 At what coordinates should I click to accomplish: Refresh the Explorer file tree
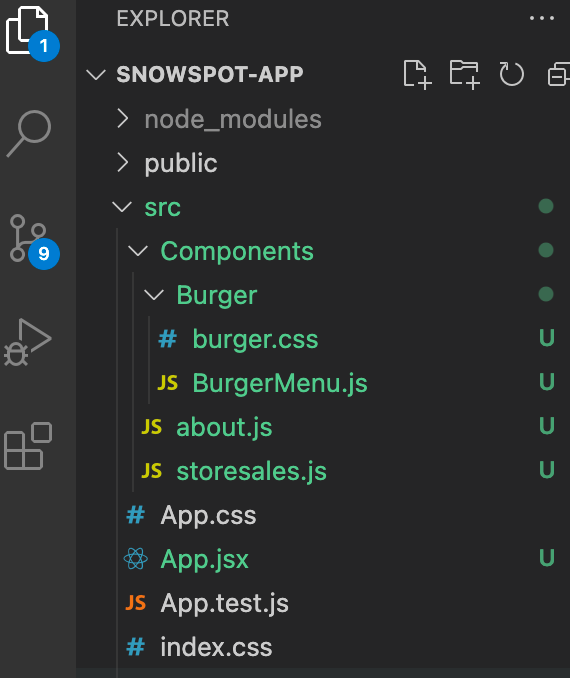(x=512, y=74)
